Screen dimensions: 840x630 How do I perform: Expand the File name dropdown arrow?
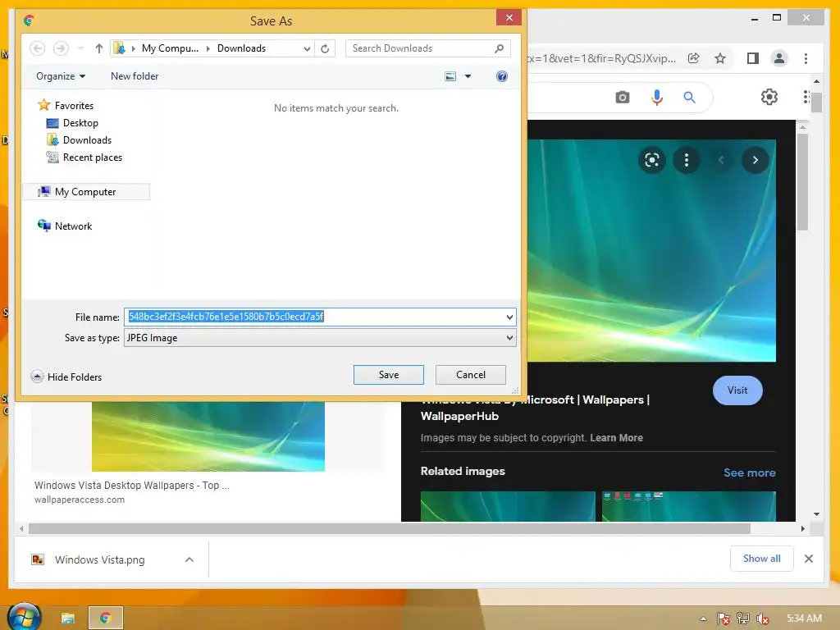tap(509, 317)
